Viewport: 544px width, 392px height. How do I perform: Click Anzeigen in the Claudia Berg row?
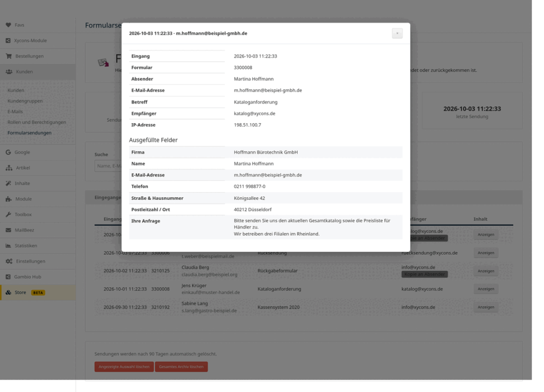pyautogui.click(x=486, y=271)
